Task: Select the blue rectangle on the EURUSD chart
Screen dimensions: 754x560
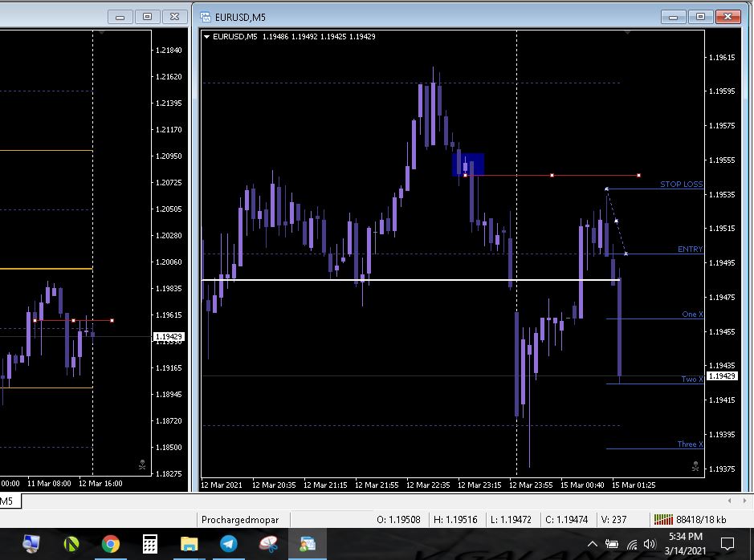Action: click(468, 164)
